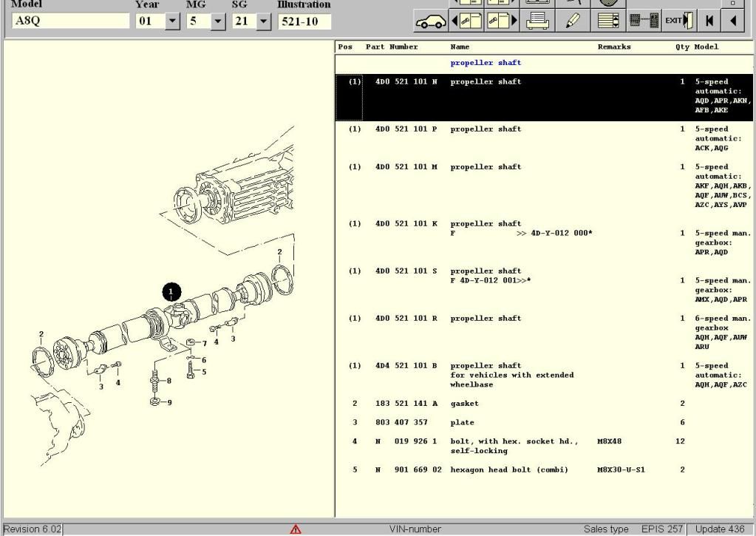Click callout 6 in the illustration

(204, 360)
